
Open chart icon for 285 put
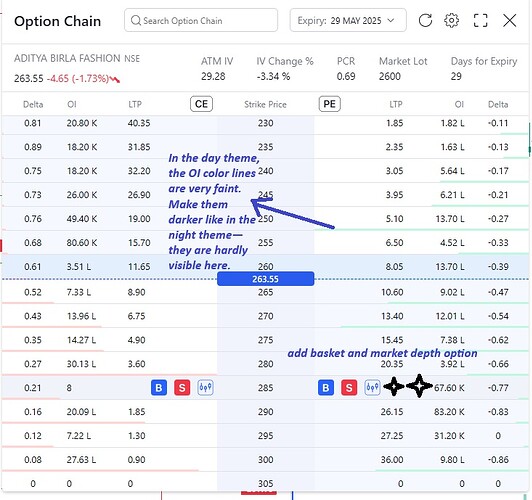click(x=372, y=387)
